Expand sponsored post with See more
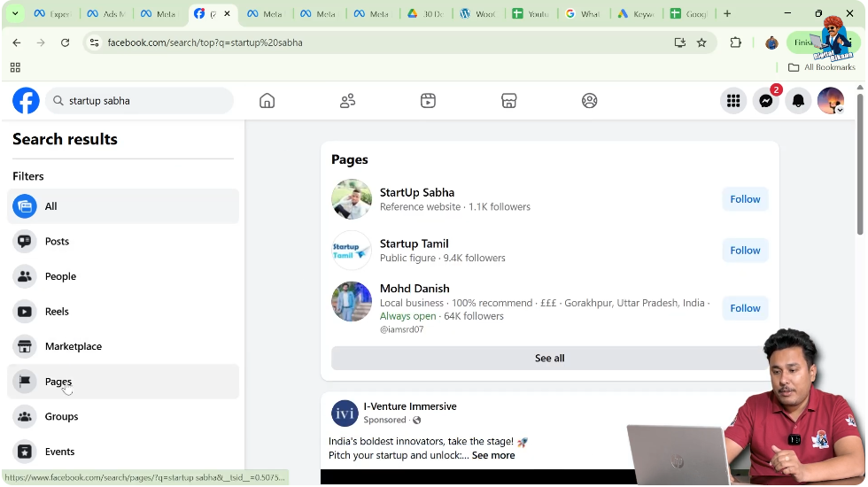 coord(493,455)
